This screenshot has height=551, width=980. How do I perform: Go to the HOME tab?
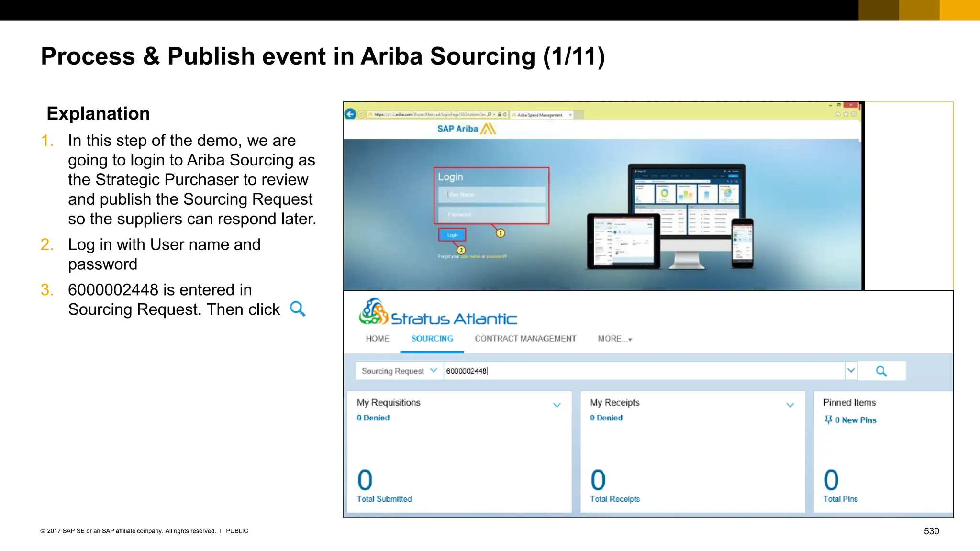(378, 339)
